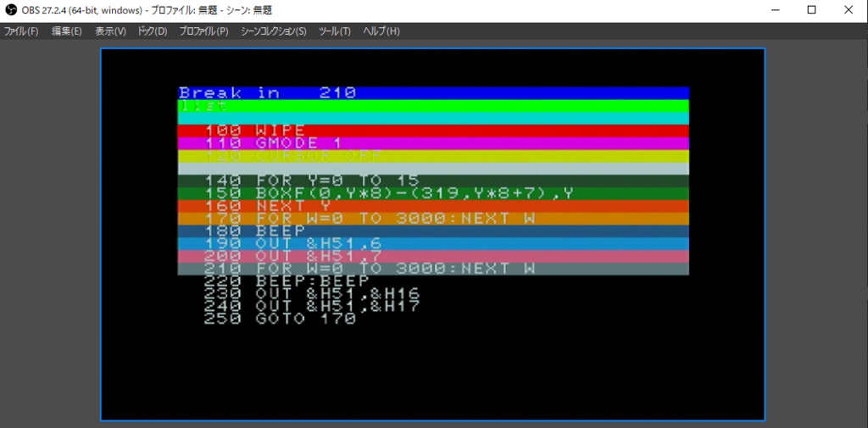Click the '170 FOR W=0 TO 3000' line
The image size is (868, 428).
click(x=433, y=219)
